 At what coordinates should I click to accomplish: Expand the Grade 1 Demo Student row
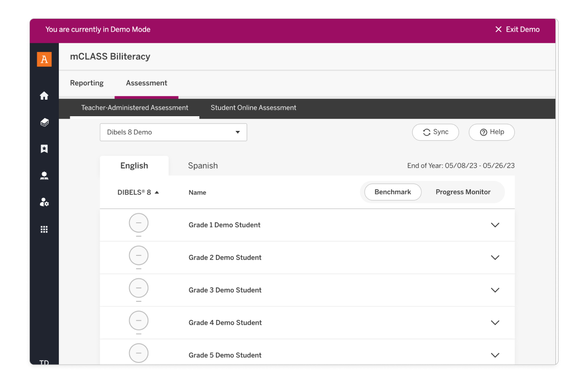tap(495, 225)
